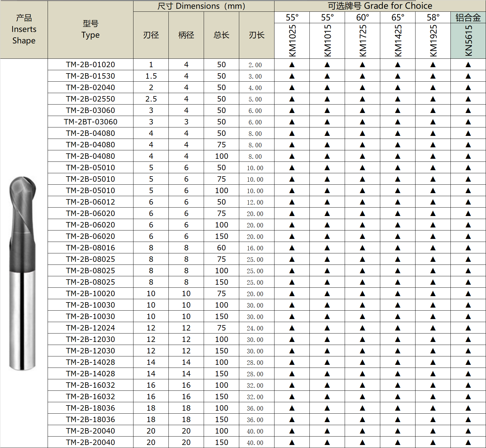Click KM1425 triangle marker for TM-2B-12024

(398, 328)
